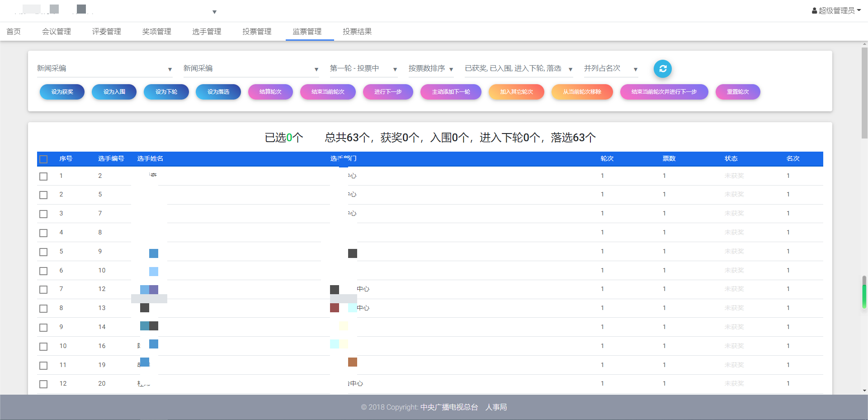Open the 超级管理员 user menu

(836, 10)
